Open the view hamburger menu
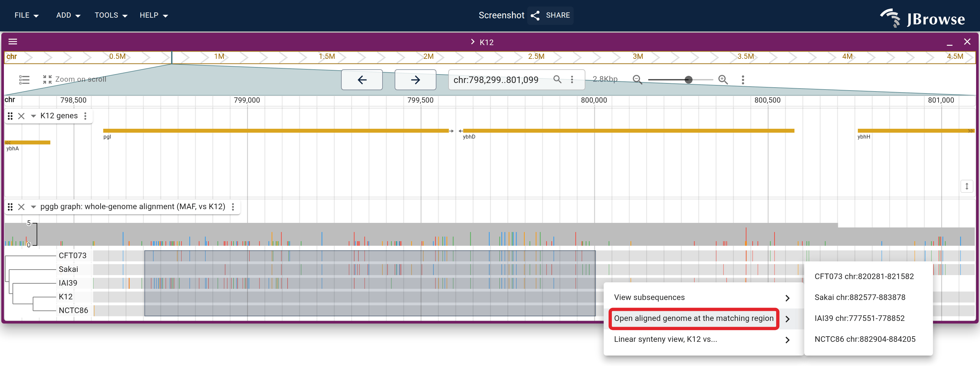Screen dimensions: 980x366 tap(13, 42)
